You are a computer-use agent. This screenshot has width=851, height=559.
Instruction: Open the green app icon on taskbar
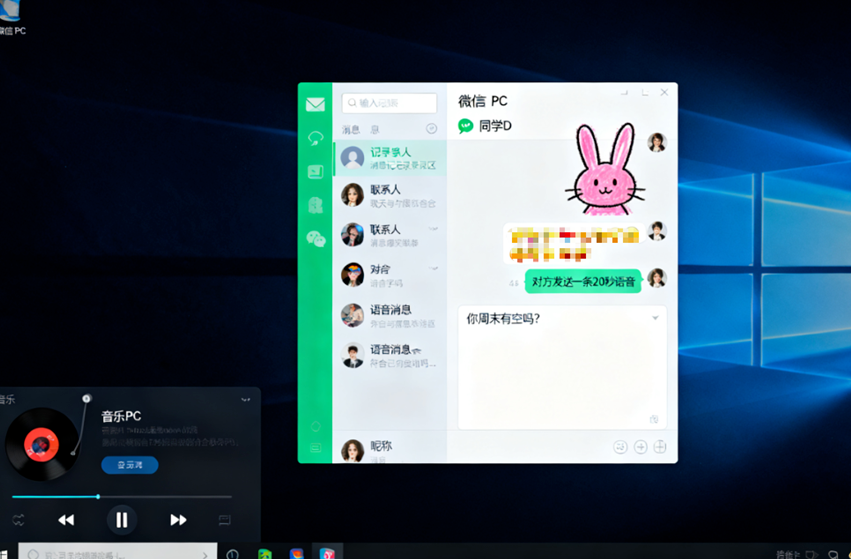click(264, 554)
